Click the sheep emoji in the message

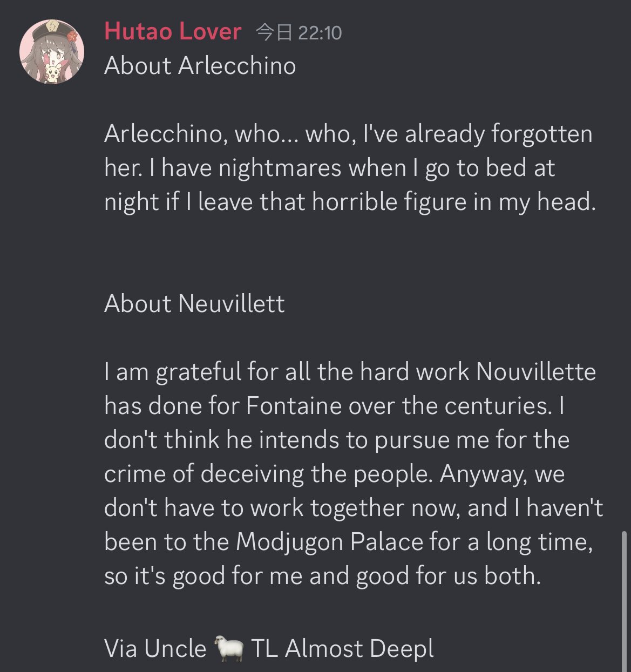point(229,648)
